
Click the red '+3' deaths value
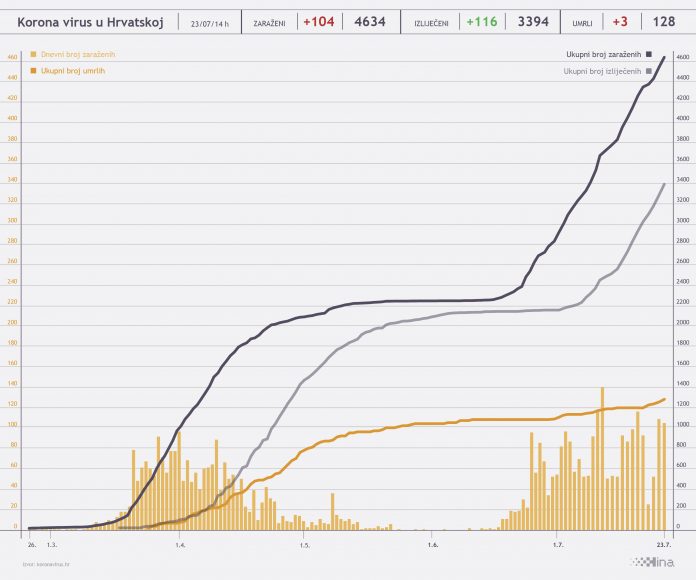(x=620, y=22)
